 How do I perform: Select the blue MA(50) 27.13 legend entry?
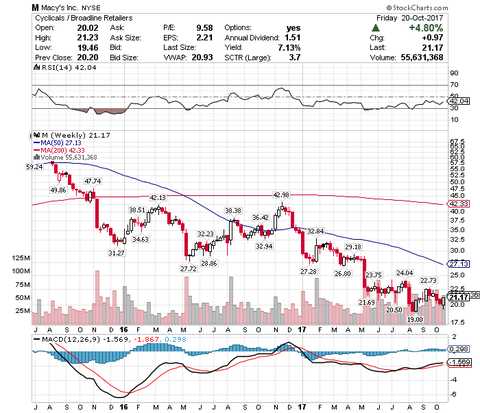(58, 143)
